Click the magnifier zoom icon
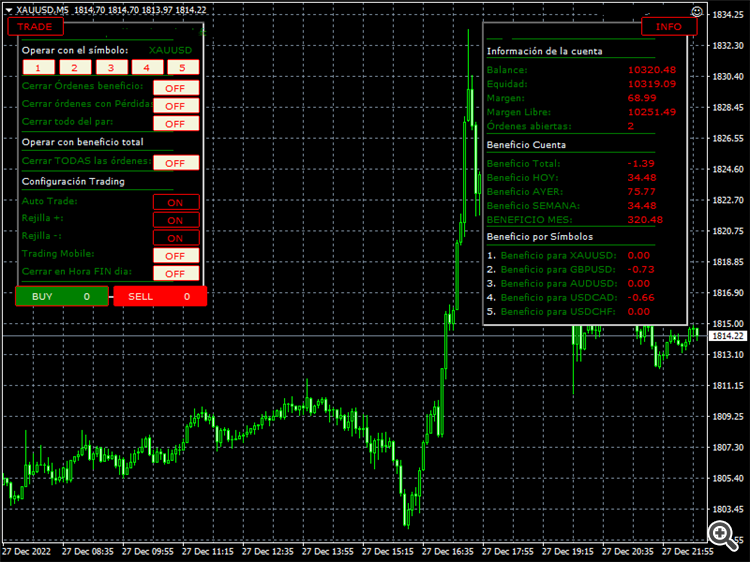Viewport: 750px width, 562px height. point(723,535)
